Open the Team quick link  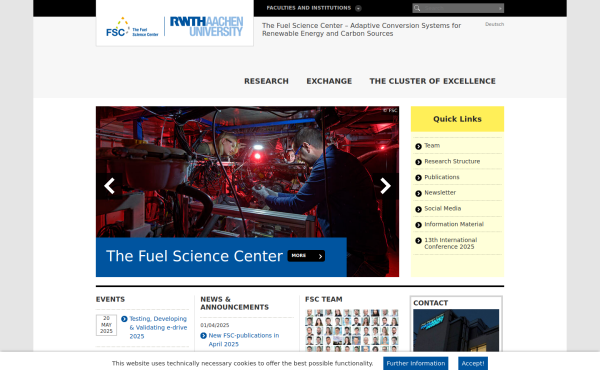click(432, 145)
